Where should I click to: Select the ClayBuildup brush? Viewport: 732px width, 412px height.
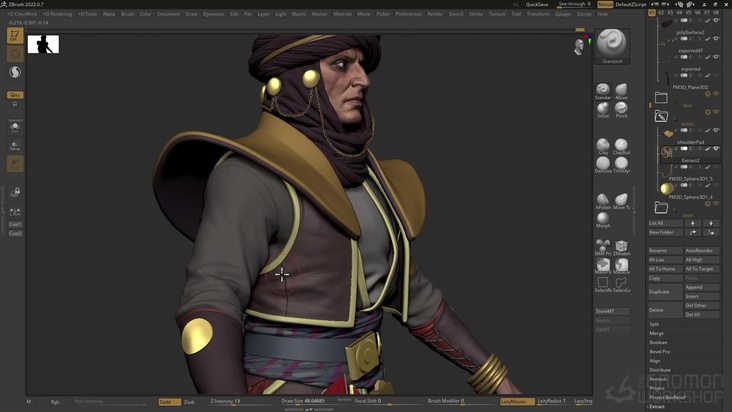(621, 147)
